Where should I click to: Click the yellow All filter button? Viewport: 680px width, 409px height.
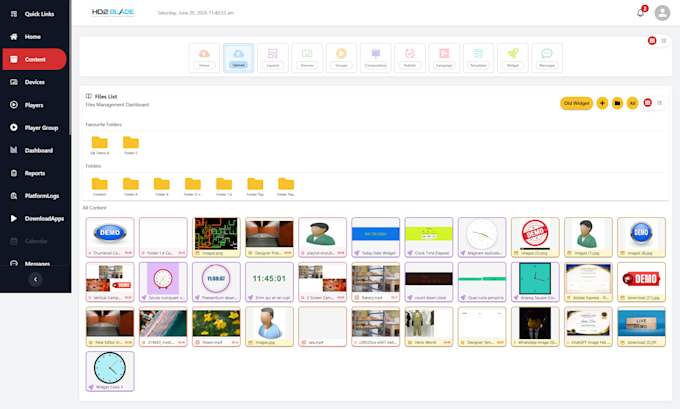(x=632, y=103)
